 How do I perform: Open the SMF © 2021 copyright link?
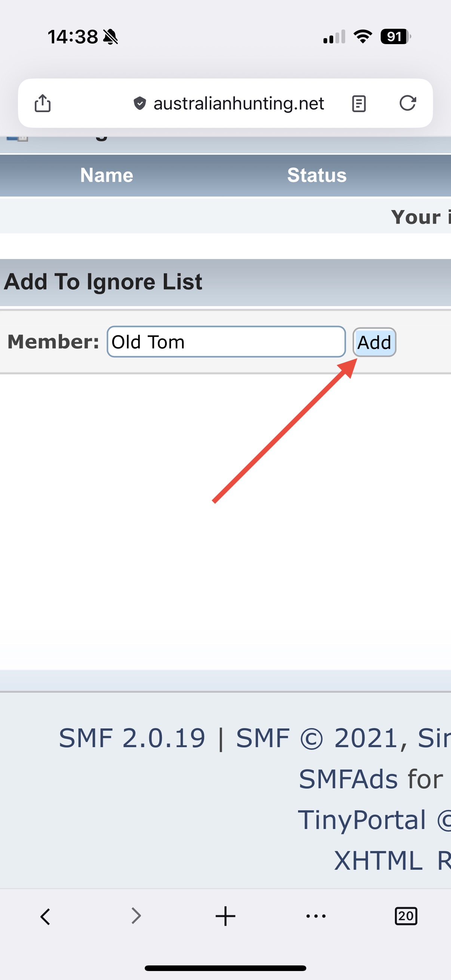pyautogui.click(x=343, y=738)
